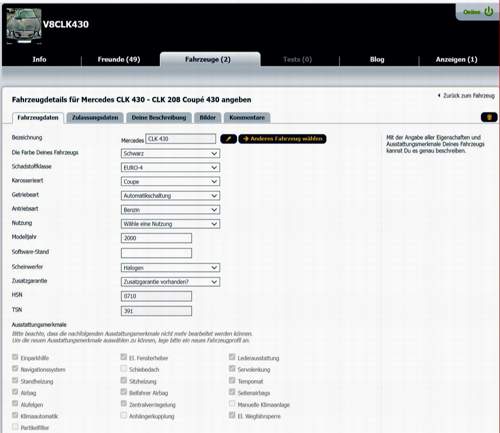500x433 pixels.
Task: Open the Schadstoffklasse dropdown showing EURO-4
Action: 170,167
